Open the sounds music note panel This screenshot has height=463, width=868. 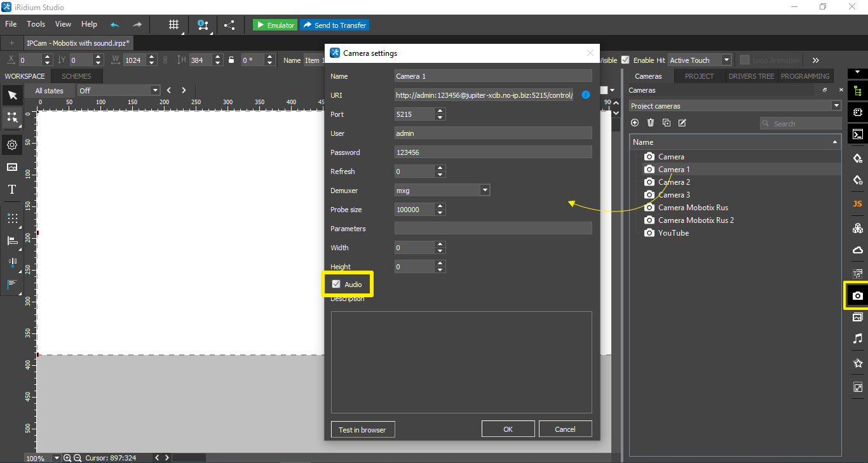coord(857,339)
